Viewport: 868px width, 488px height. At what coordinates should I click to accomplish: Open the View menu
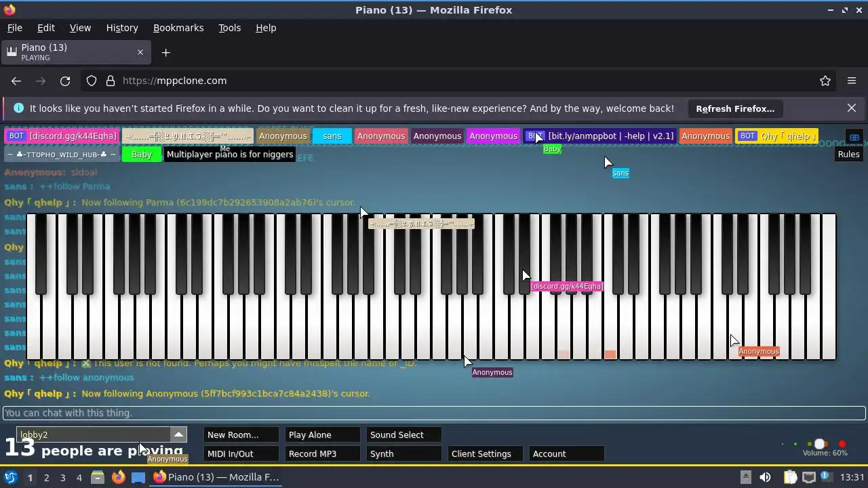click(80, 28)
